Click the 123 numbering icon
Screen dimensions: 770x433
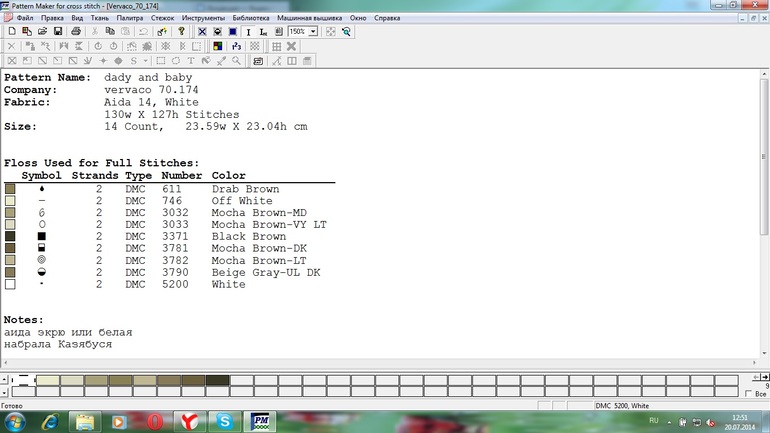pos(236,46)
